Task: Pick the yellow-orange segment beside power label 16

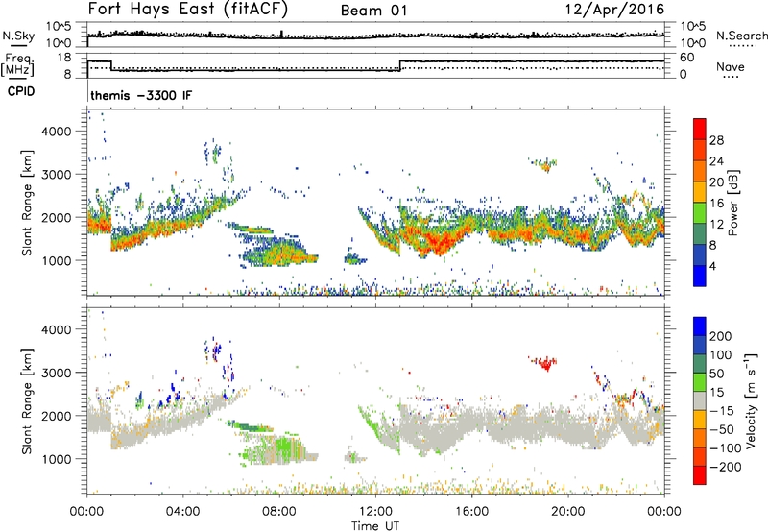Action: [x=700, y=192]
